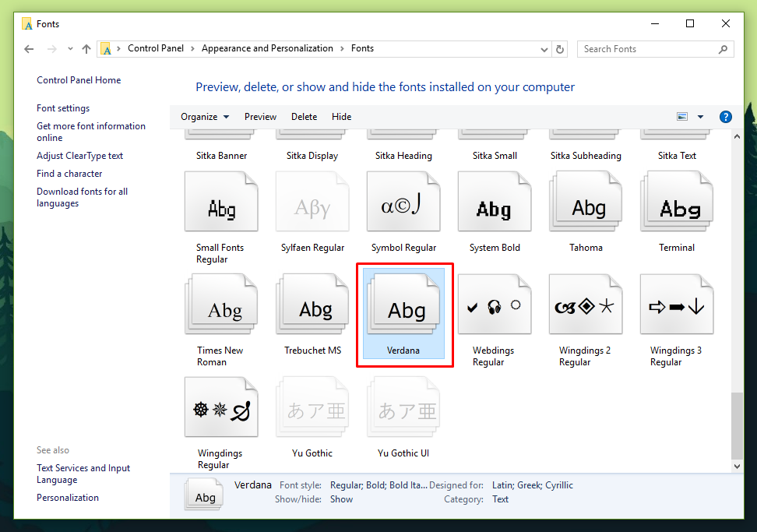The image size is (757, 532).
Task: Click the vertical scrollbar thumb
Action: pyautogui.click(x=737, y=426)
